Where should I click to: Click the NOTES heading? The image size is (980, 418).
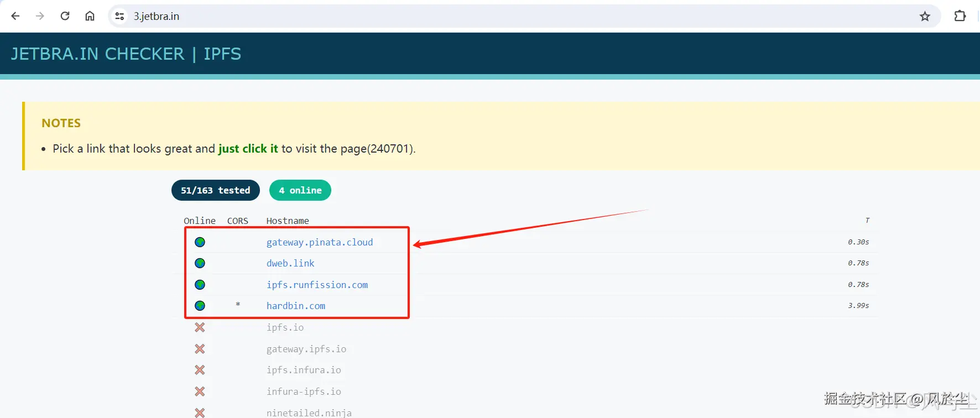[61, 123]
